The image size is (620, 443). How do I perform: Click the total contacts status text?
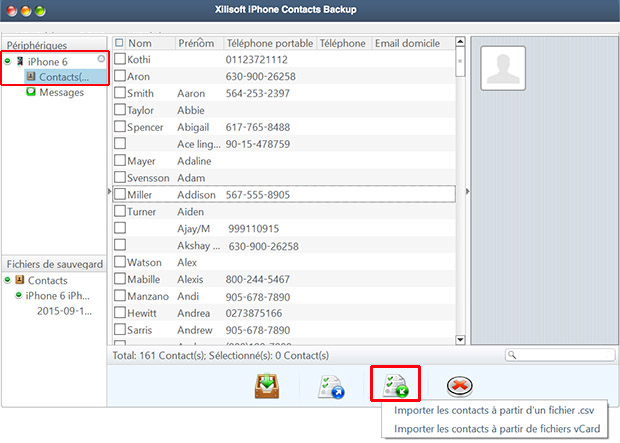[221, 356]
